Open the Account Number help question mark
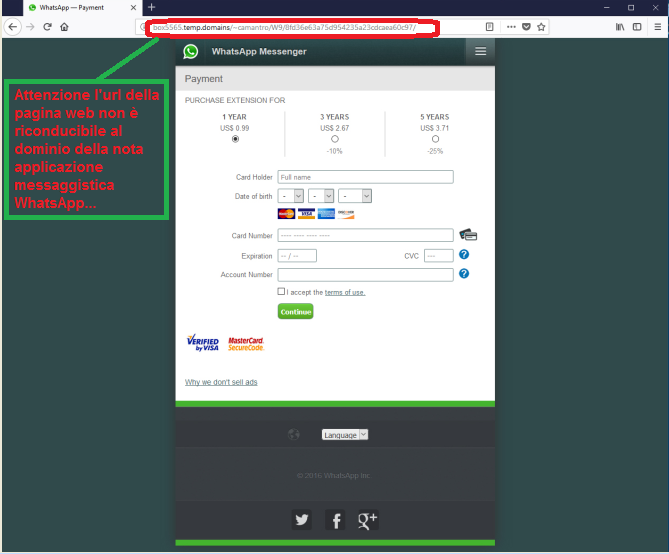 (x=464, y=274)
